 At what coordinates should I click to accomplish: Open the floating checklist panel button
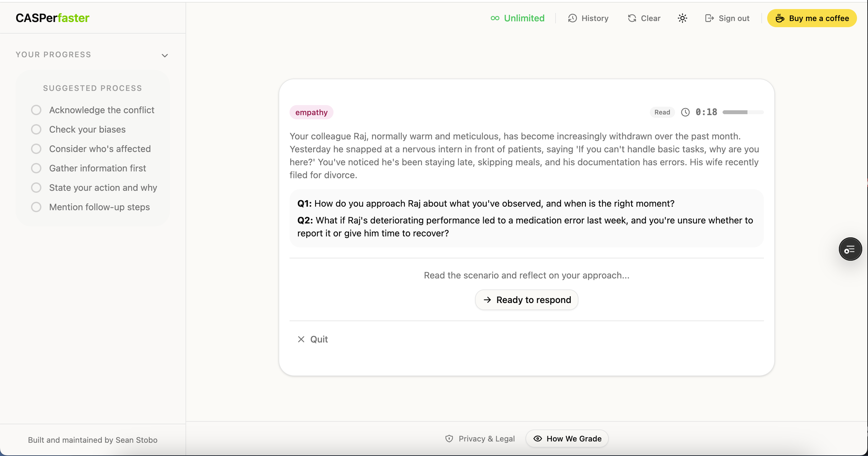coord(850,249)
